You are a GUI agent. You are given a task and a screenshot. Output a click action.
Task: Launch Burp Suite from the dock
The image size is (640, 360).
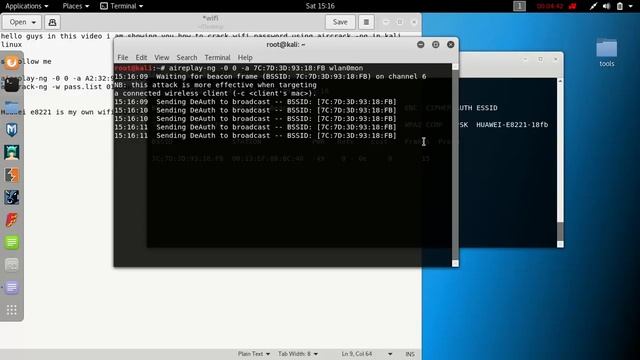[x=11, y=175]
